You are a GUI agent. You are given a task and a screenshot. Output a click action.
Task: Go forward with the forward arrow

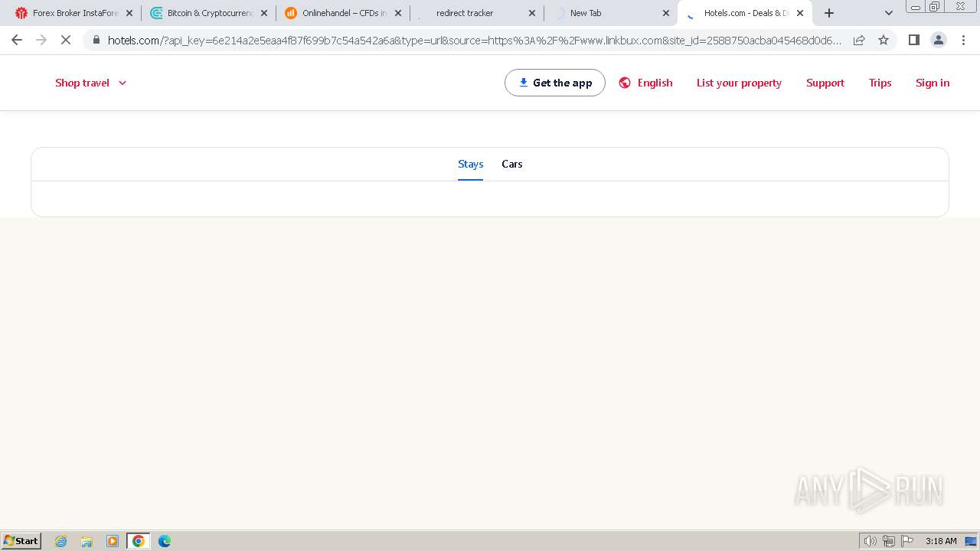41,40
